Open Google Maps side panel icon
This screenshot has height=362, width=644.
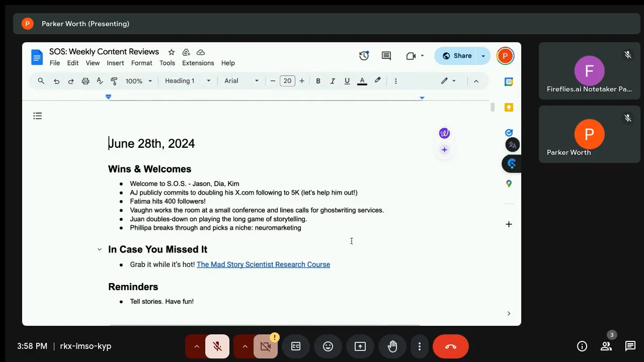tap(509, 184)
